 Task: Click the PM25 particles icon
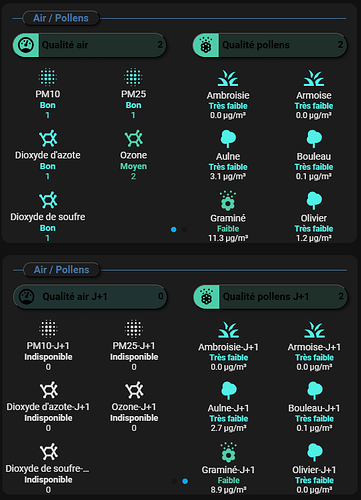point(133,77)
